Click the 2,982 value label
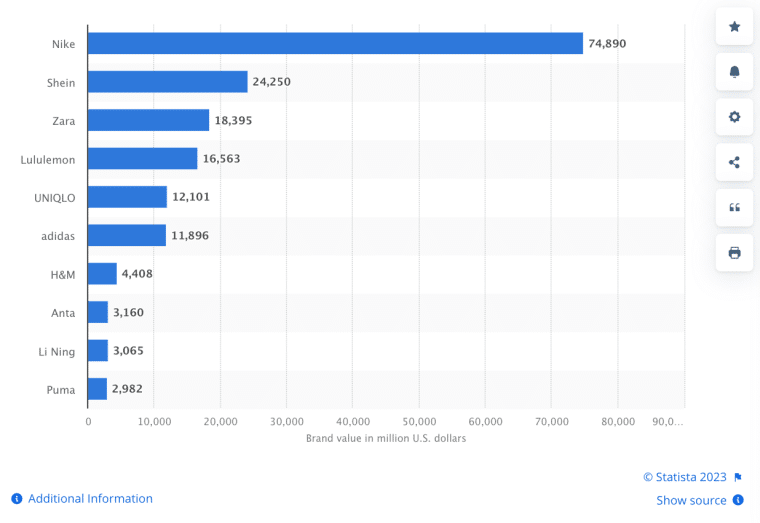This screenshot has height=523, width=760. [x=127, y=389]
